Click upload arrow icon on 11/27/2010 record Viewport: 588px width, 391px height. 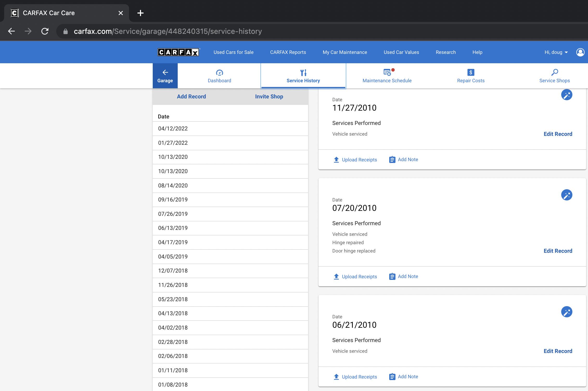[x=336, y=160]
